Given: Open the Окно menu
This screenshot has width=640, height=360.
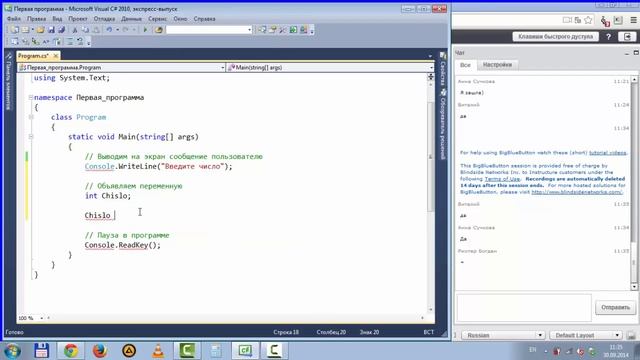Looking at the screenshot, I should [180, 19].
